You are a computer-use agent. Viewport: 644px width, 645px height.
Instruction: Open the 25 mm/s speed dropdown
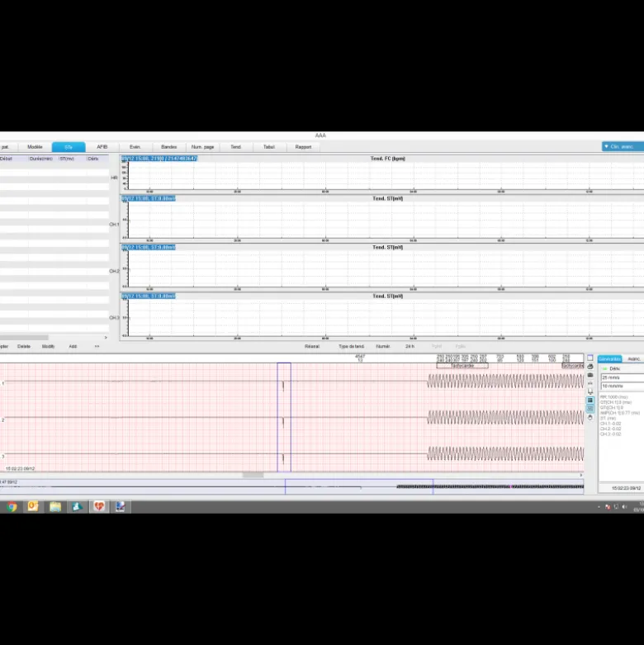point(623,377)
